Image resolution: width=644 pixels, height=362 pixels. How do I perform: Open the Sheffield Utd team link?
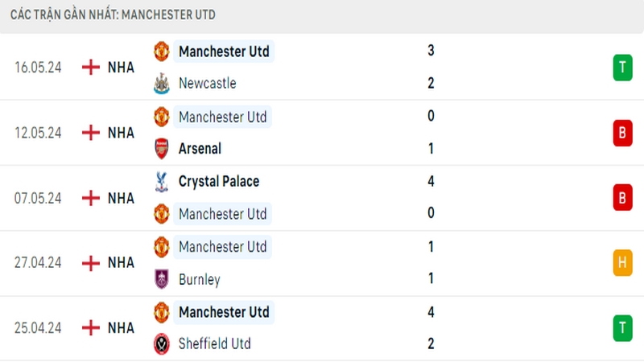click(214, 343)
